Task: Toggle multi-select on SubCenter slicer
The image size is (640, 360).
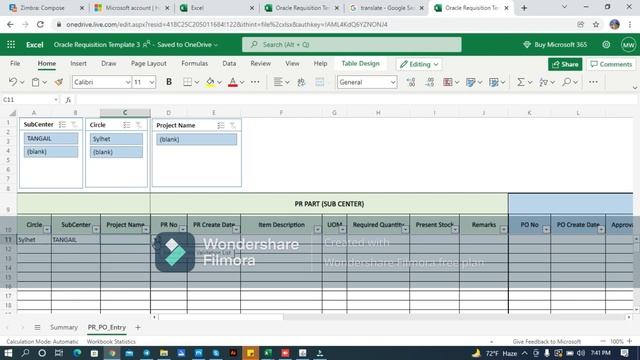Action: coord(62,124)
